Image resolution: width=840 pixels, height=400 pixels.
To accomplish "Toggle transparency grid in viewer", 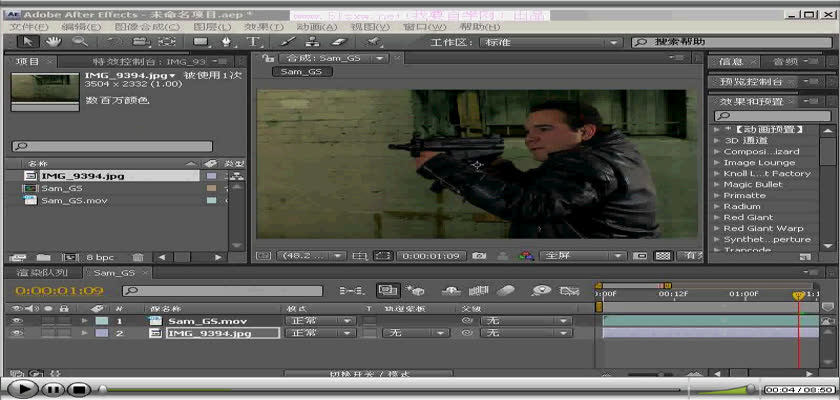I will pyautogui.click(x=663, y=256).
